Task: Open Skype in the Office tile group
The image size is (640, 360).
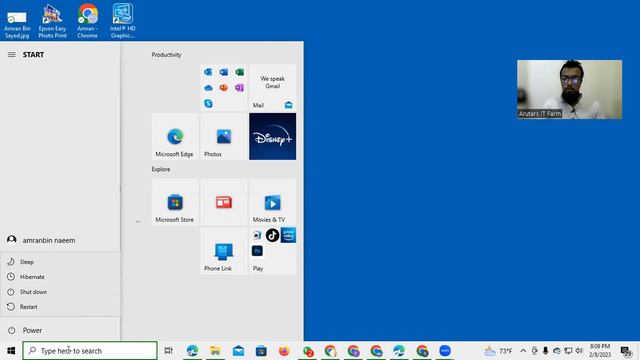Action: (208, 103)
